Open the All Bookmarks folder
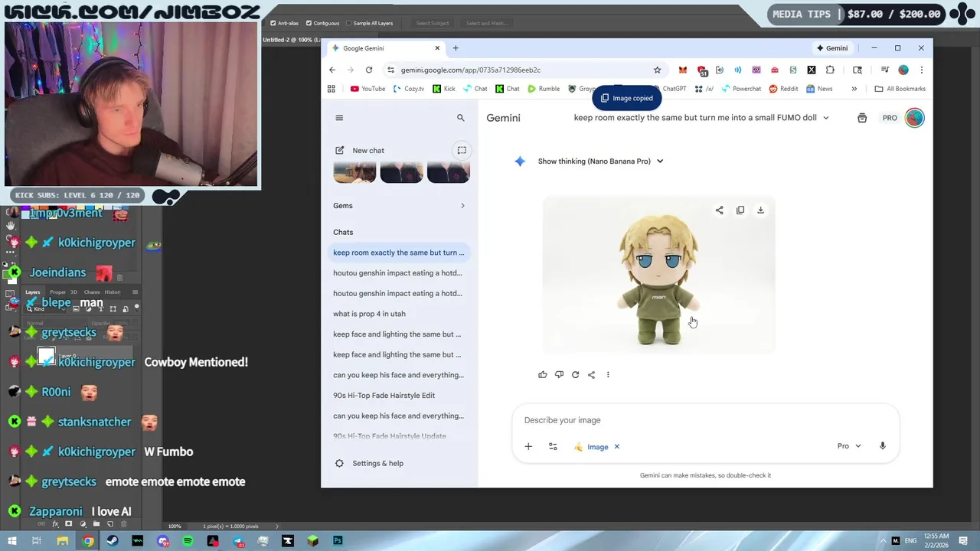This screenshot has width=980, height=551. point(900,89)
